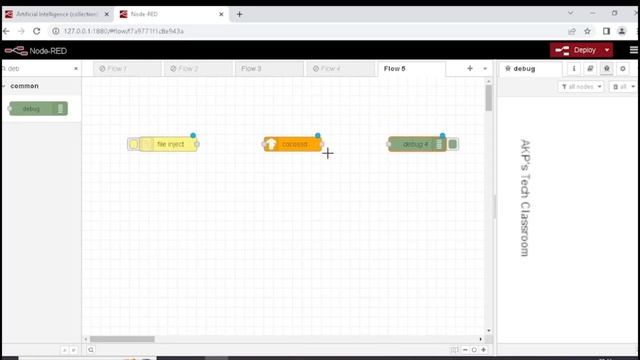Open the info sidebar tab icon
Screen dimensions: 640x360
574,69
